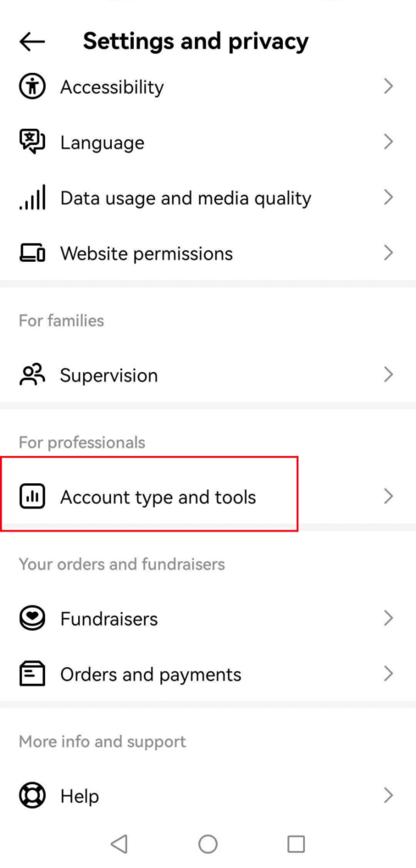Open Orders and payments
The width and height of the screenshot is (416, 868).
click(208, 674)
